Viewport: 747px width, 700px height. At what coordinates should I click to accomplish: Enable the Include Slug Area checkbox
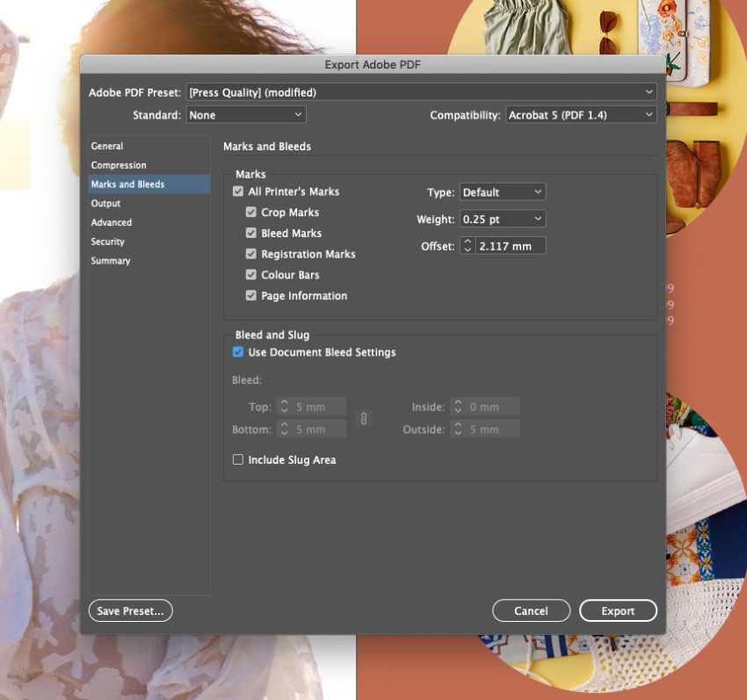pos(236,459)
